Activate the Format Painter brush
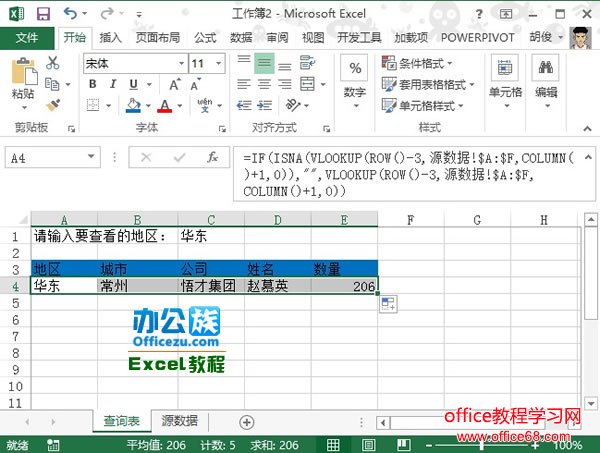Image resolution: width=600 pixels, height=453 pixels. [x=53, y=104]
